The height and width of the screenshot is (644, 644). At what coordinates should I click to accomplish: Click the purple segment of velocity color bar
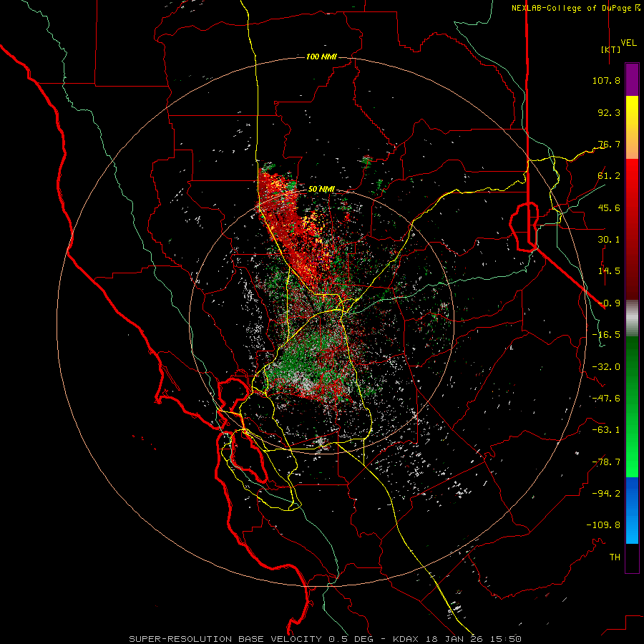pos(632,79)
